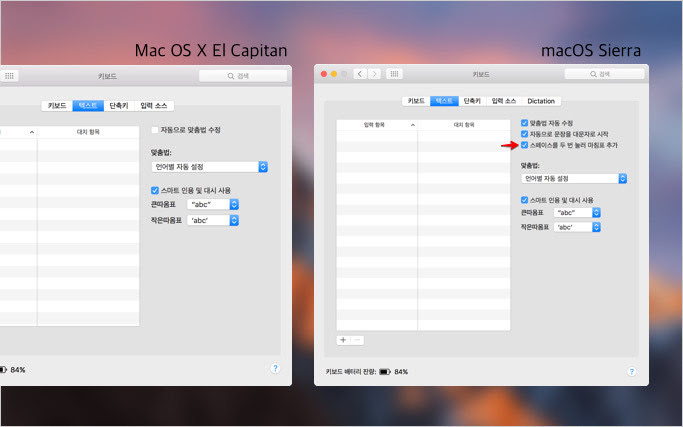The image size is (683, 427).
Task: Click the sort arrow in 입력 항목 column header
Action: click(413, 125)
